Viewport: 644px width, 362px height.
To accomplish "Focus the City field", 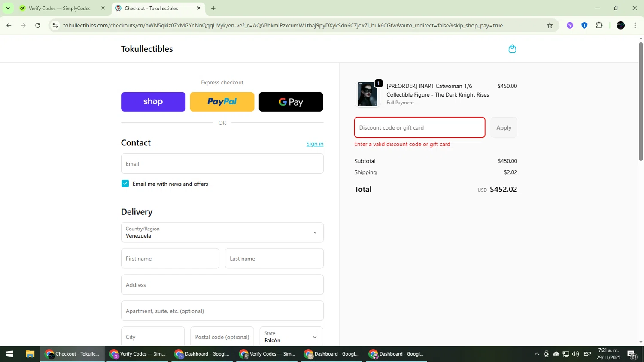I will pyautogui.click(x=152, y=337).
